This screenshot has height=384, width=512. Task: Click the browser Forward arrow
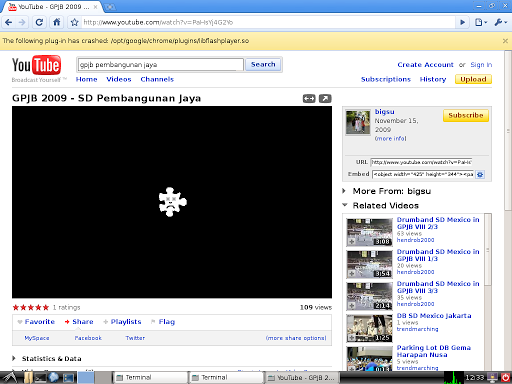[x=22, y=22]
